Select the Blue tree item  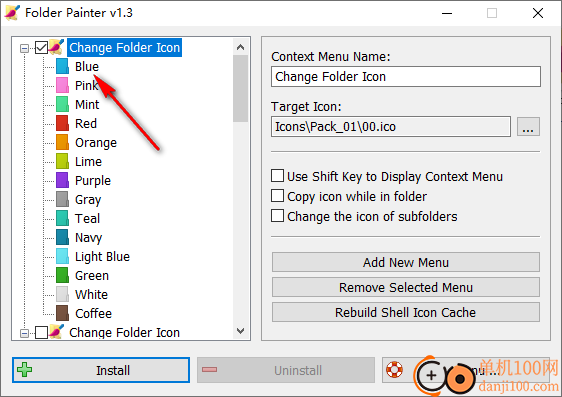(87, 67)
